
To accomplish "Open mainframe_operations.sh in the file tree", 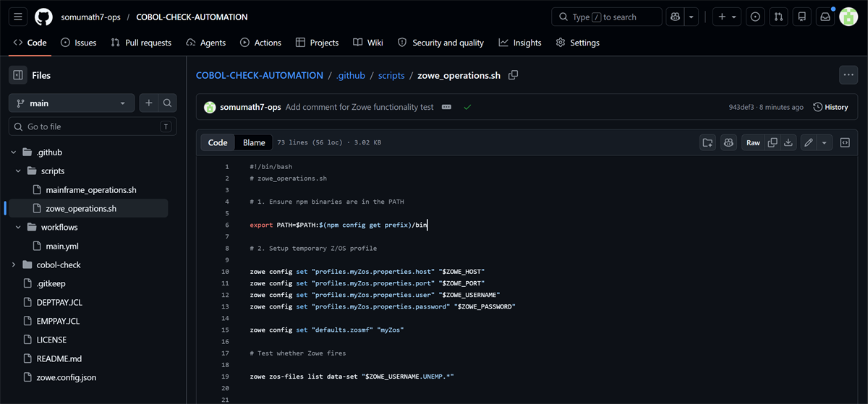I will coord(90,190).
